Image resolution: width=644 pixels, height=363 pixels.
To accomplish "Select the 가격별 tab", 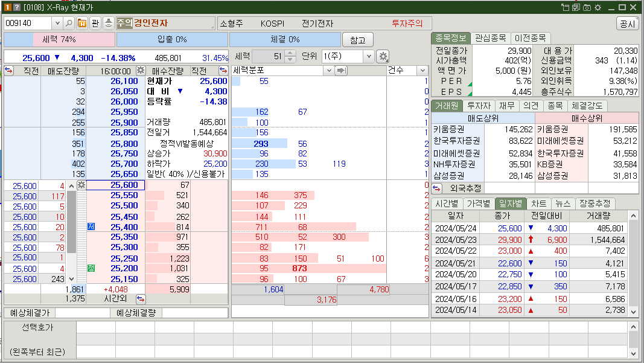I will (x=479, y=204).
